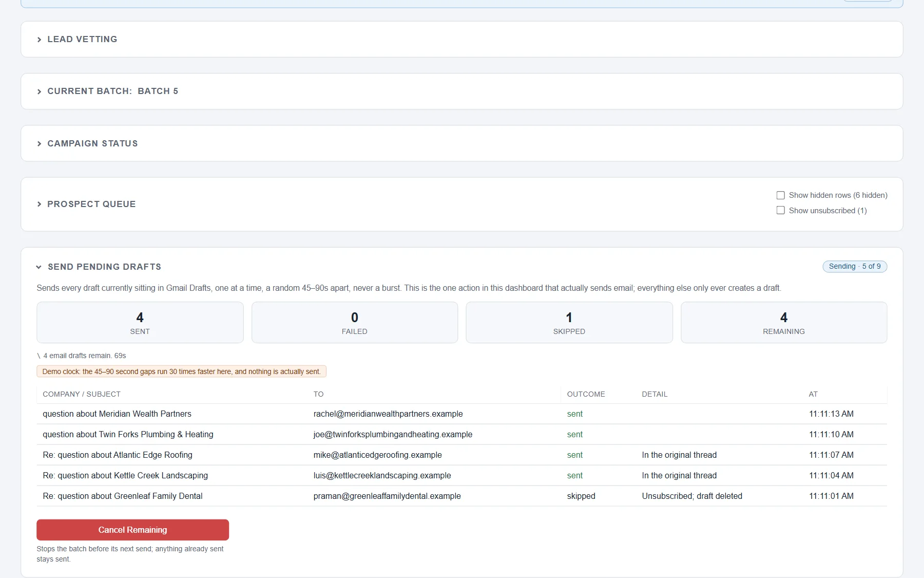Screen dimensions: 924x578
Task: Click 'In the original thread' for Kettle Creek
Action: point(679,475)
